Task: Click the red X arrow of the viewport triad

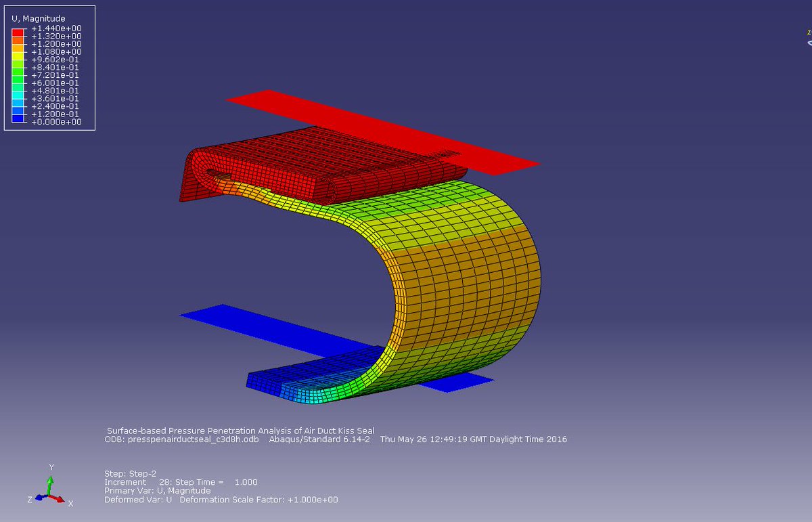Action: pos(56,499)
